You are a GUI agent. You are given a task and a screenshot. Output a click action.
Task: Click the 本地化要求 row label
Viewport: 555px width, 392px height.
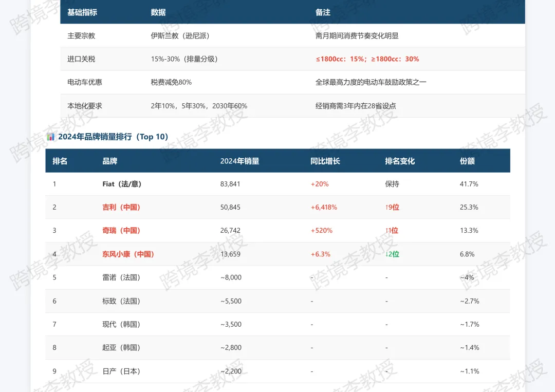85,106
